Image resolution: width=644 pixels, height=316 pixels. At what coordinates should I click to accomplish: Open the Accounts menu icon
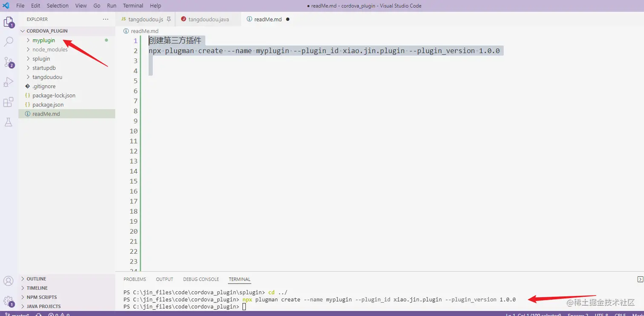click(x=9, y=281)
